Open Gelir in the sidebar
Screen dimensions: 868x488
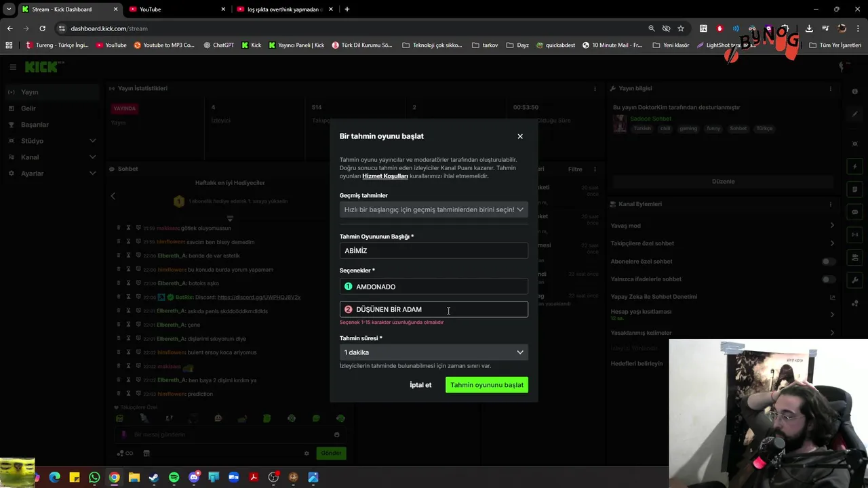[51, 108]
